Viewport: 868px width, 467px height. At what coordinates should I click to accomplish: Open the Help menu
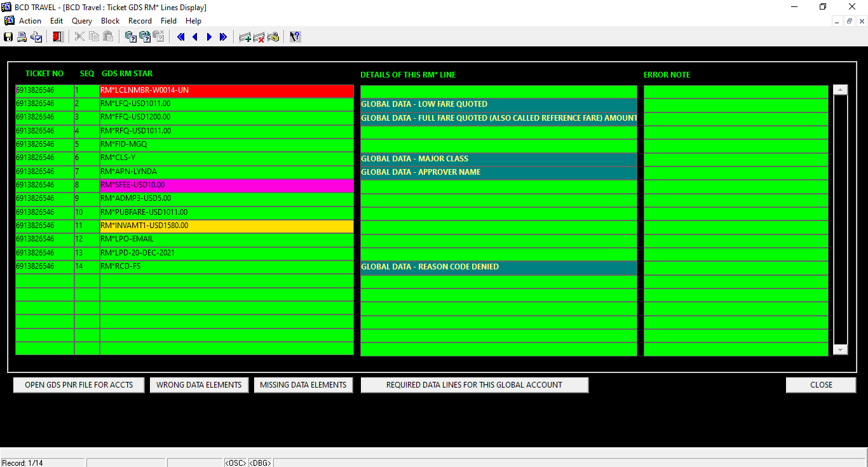[x=193, y=20]
